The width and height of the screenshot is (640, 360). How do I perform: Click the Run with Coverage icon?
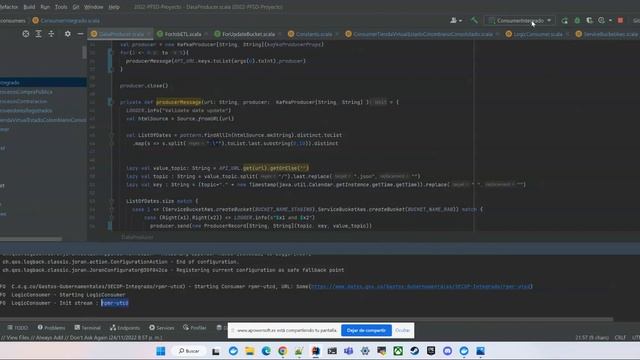(589, 20)
